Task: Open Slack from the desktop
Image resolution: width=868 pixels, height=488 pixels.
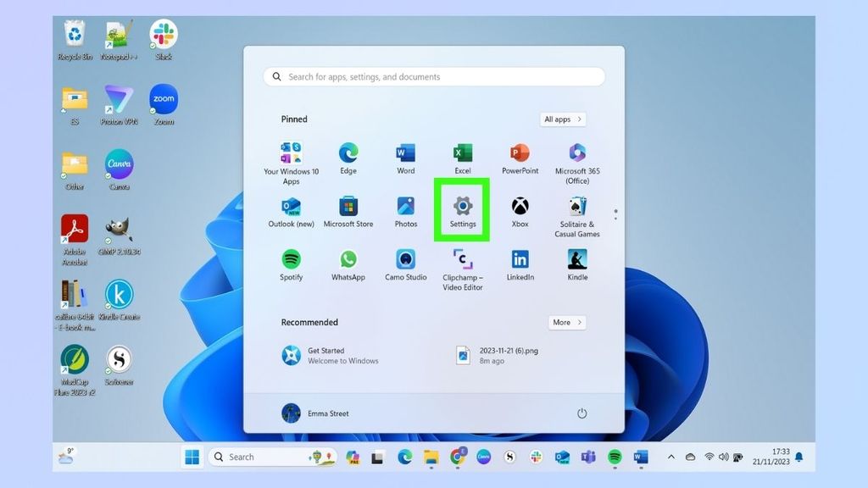Action: pyautogui.click(x=164, y=34)
